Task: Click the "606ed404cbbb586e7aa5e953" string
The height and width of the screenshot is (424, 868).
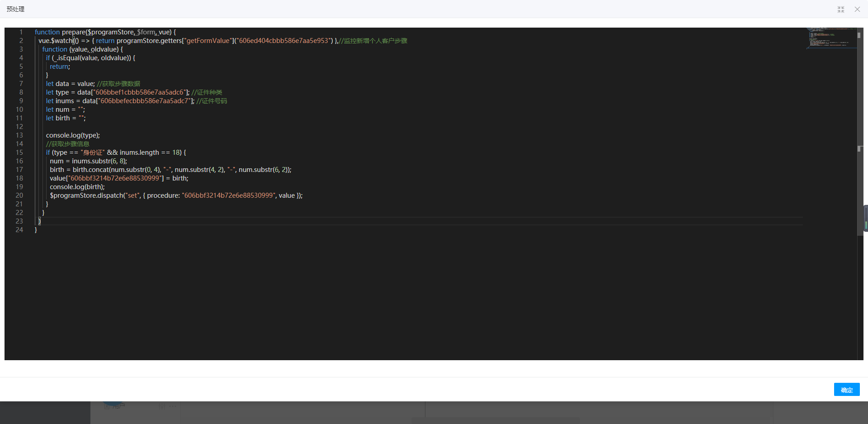Action: 284,41
